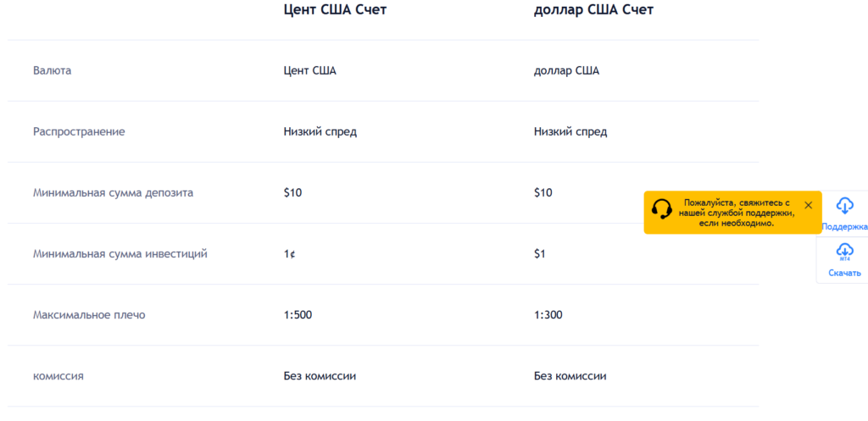Click the Максимальное плечо row label

pyautogui.click(x=89, y=314)
